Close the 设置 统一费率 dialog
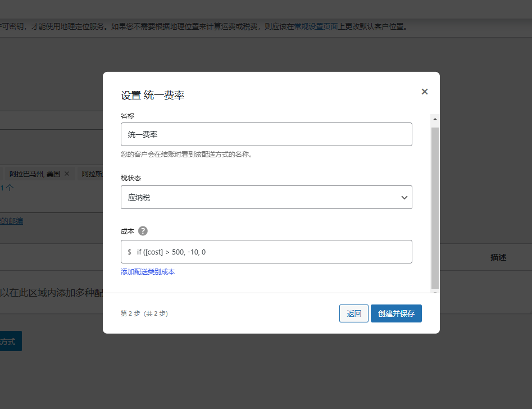The height and width of the screenshot is (409, 532). pos(424,92)
